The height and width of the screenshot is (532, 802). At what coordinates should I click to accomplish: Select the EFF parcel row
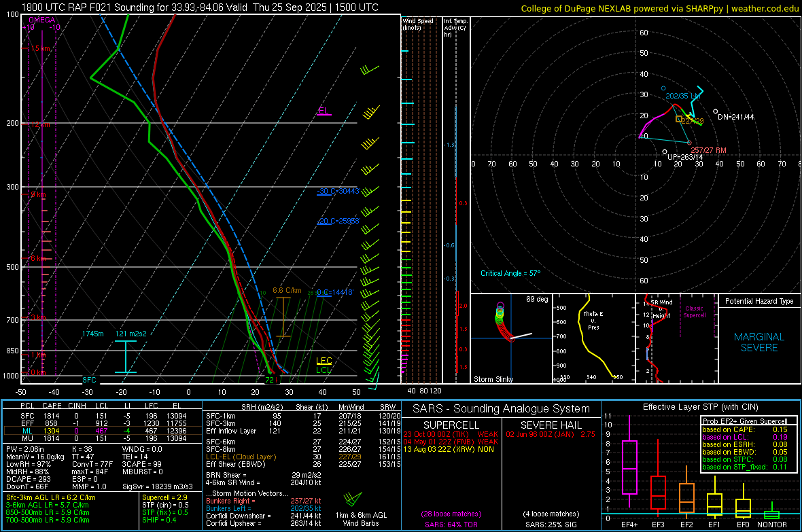pyautogui.click(x=103, y=423)
